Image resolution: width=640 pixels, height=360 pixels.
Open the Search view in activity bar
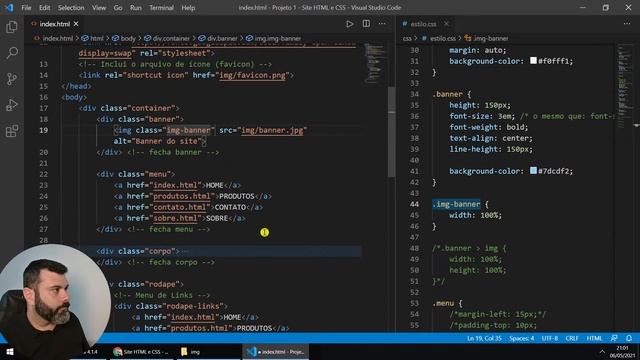pyautogui.click(x=12, y=53)
